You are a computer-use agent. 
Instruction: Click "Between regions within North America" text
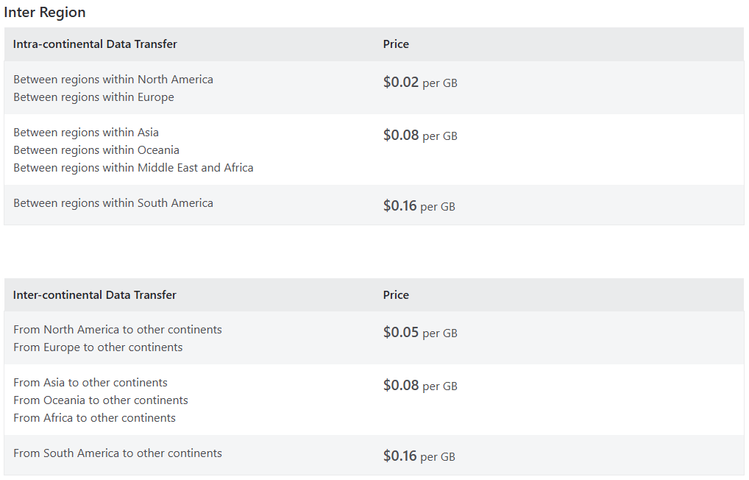coord(113,79)
